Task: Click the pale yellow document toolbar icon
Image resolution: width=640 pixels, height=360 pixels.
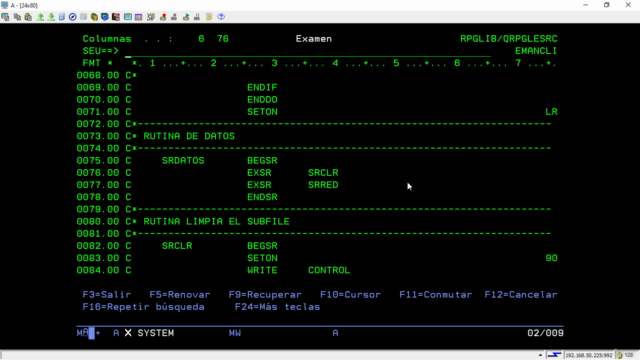Action: point(83,17)
